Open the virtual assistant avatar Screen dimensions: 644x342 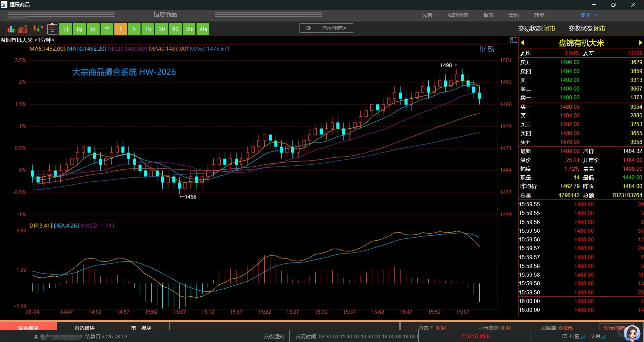click(632, 333)
